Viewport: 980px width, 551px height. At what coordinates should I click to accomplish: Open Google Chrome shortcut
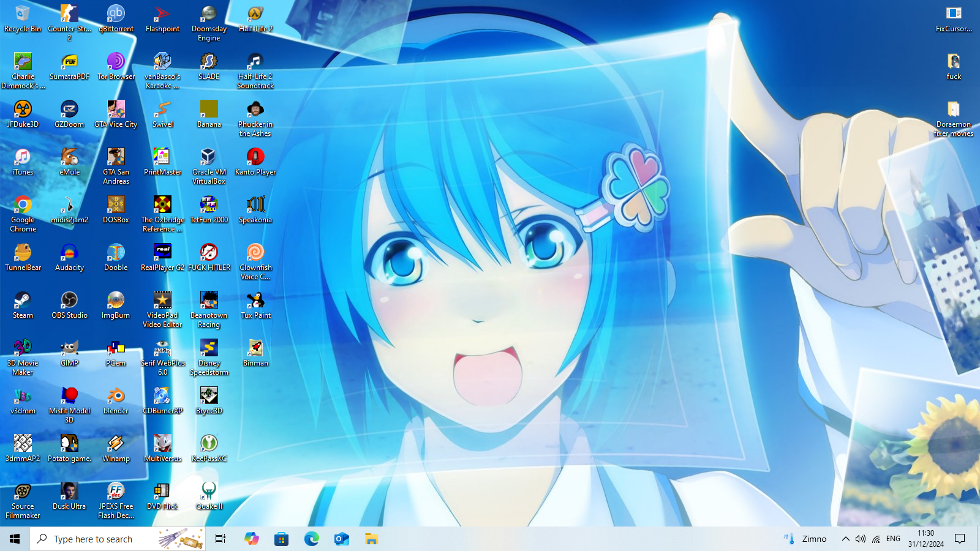pos(23,214)
